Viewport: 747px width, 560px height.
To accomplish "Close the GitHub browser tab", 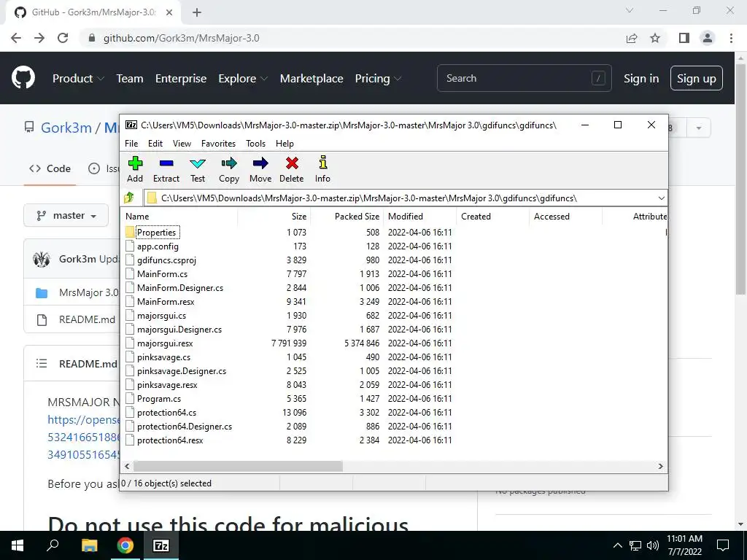I will (169, 12).
